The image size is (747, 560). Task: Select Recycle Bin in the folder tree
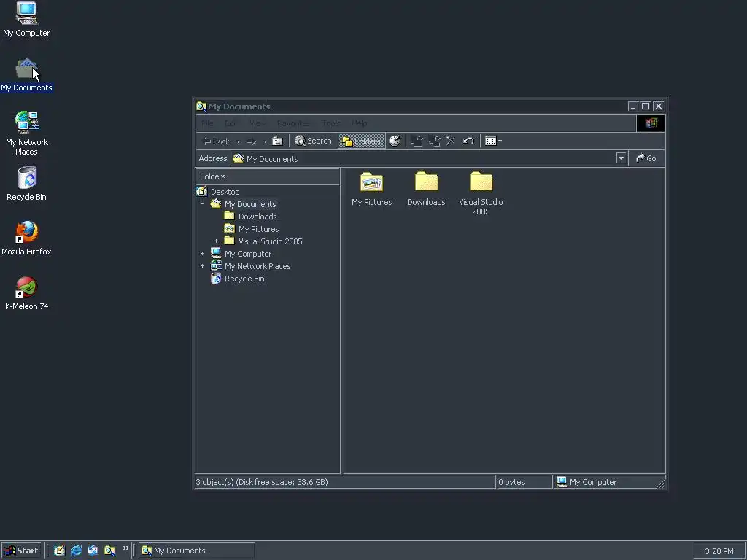pos(244,279)
